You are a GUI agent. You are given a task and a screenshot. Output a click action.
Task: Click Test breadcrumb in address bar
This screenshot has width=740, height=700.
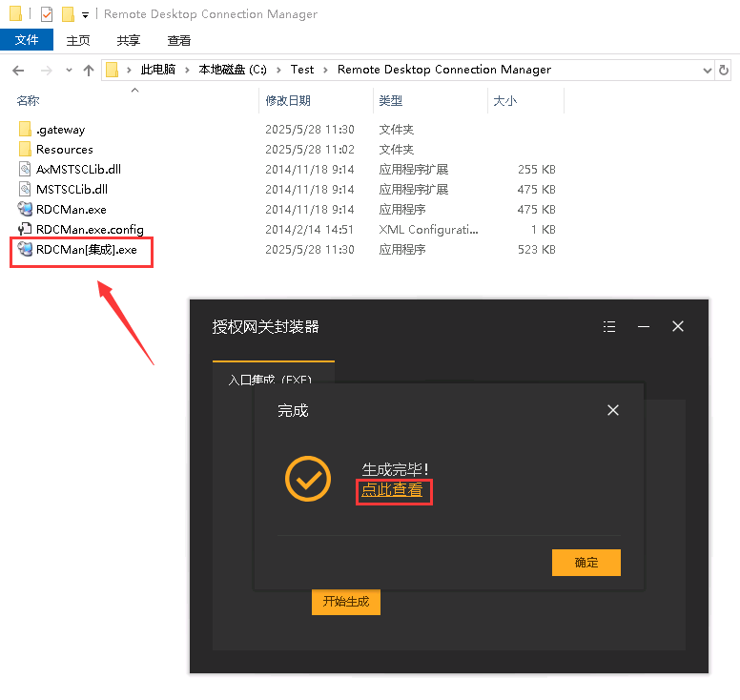(x=302, y=70)
